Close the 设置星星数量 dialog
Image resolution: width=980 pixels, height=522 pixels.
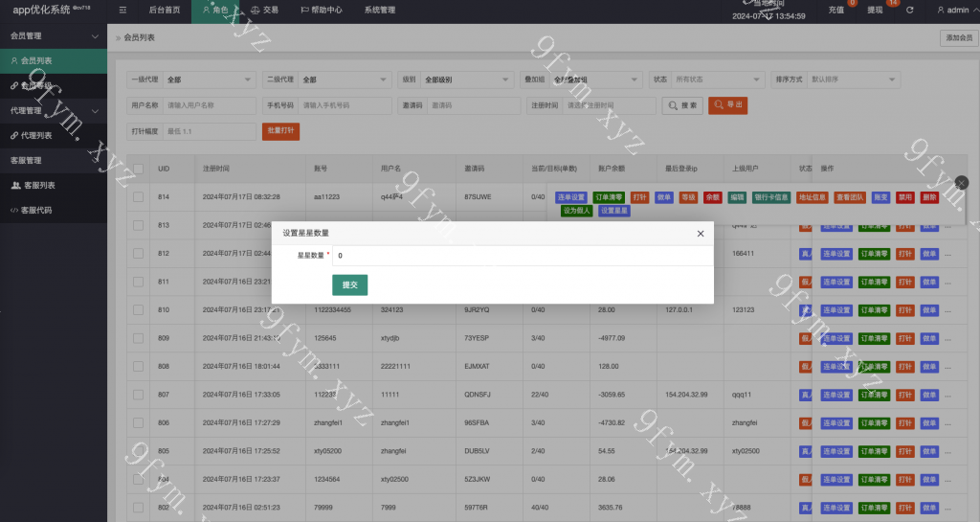(701, 233)
